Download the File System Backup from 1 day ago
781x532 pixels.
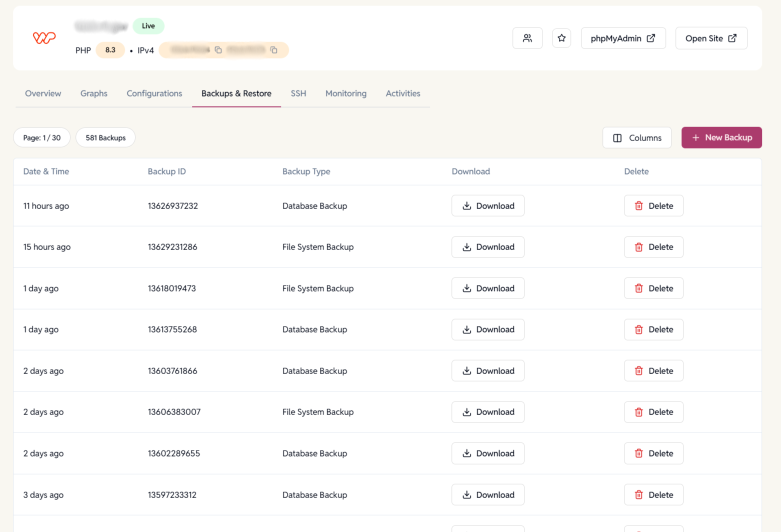pyautogui.click(x=487, y=288)
